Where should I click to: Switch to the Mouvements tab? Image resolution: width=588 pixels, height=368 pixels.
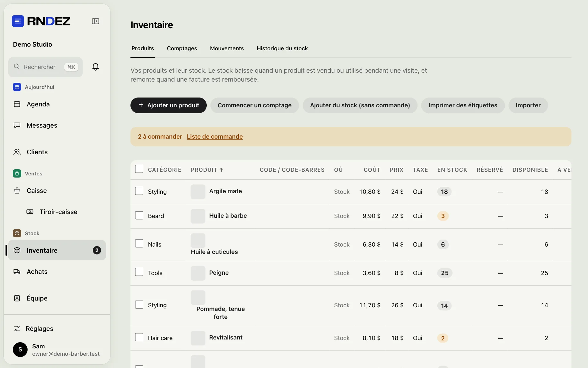pos(227,48)
